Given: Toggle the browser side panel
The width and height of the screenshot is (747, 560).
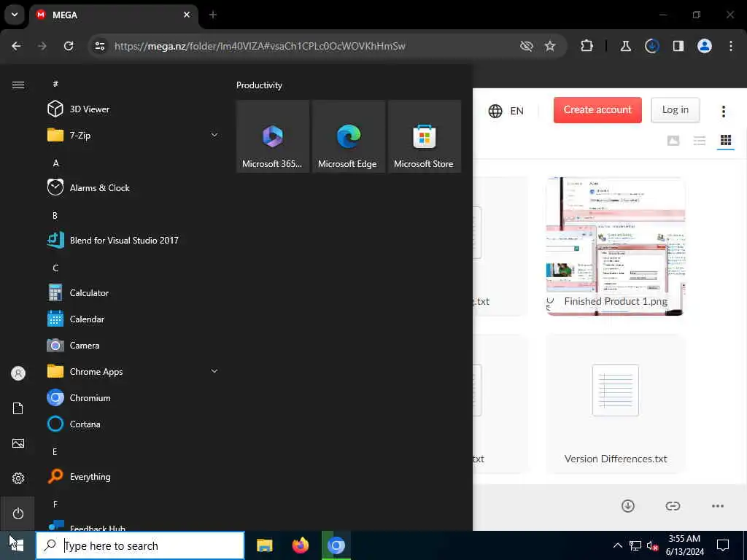Looking at the screenshot, I should pyautogui.click(x=678, y=46).
